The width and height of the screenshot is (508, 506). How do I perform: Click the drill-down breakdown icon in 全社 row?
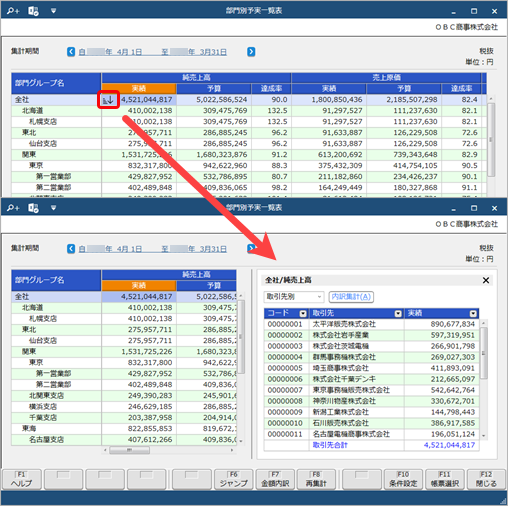108,99
